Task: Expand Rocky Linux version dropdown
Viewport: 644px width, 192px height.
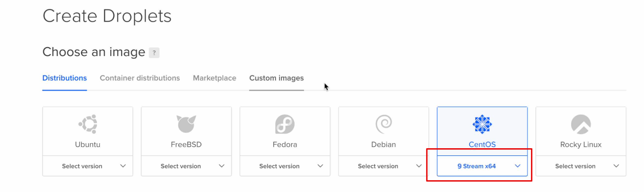Action: pyautogui.click(x=581, y=166)
